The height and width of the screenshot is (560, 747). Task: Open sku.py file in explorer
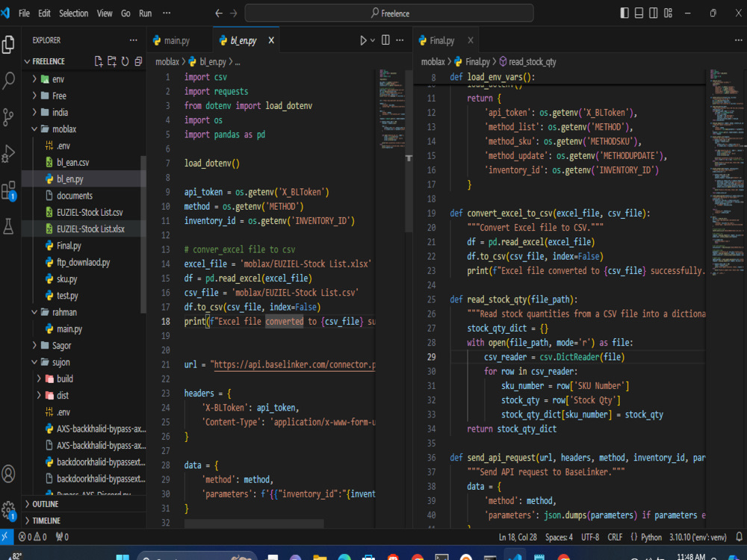[x=66, y=279]
